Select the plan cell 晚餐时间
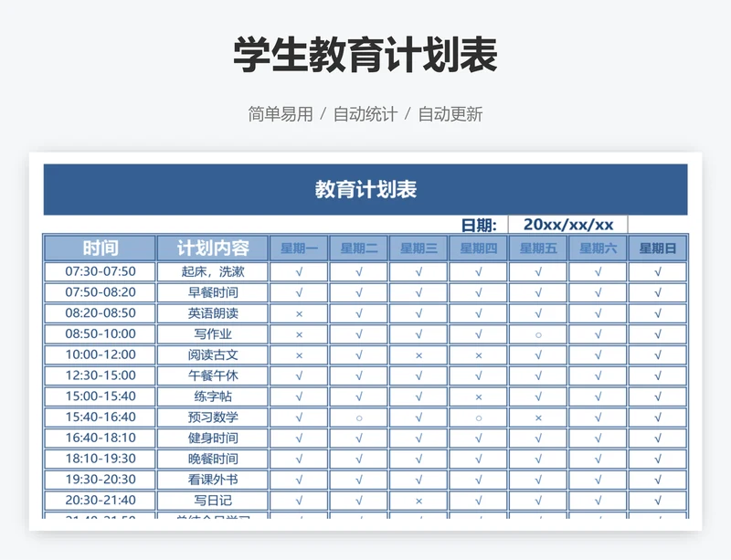This screenshot has height=560, width=731. 213,459
